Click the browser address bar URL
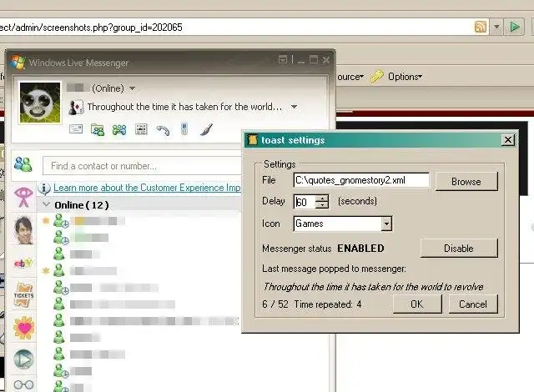 click(91, 28)
